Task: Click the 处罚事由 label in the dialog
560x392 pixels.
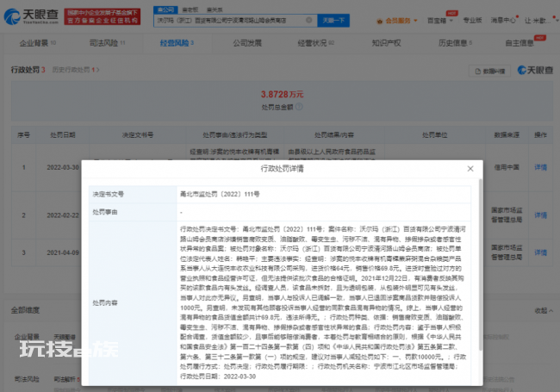Action: click(x=105, y=212)
